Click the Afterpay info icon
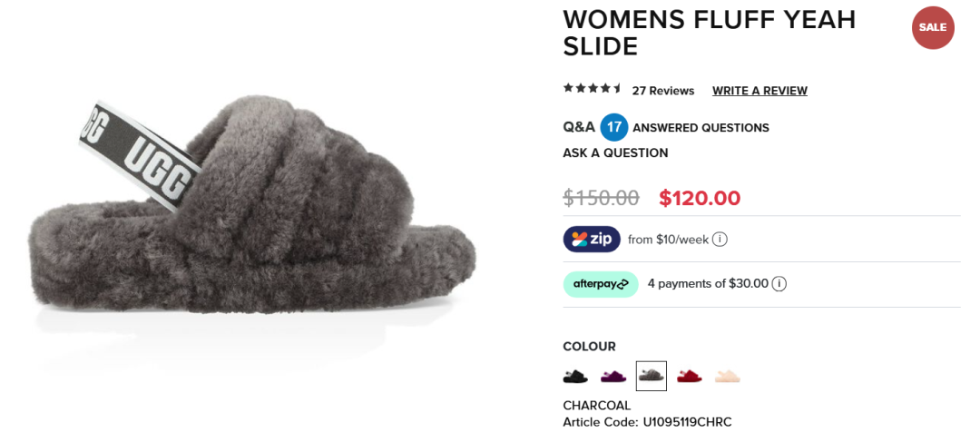 tap(779, 284)
